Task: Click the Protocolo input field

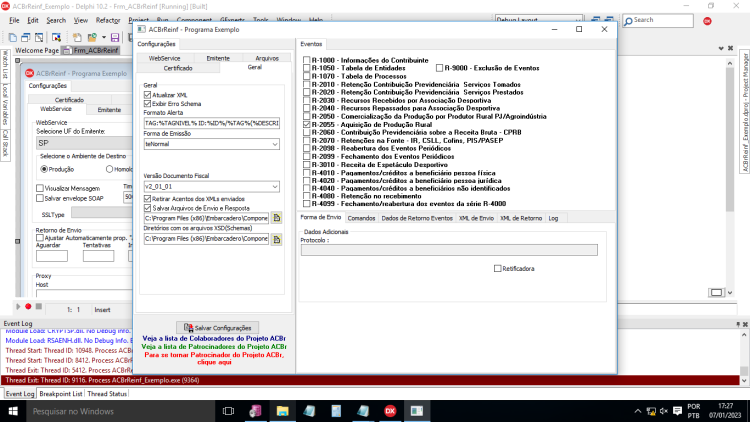Action: pyautogui.click(x=449, y=250)
